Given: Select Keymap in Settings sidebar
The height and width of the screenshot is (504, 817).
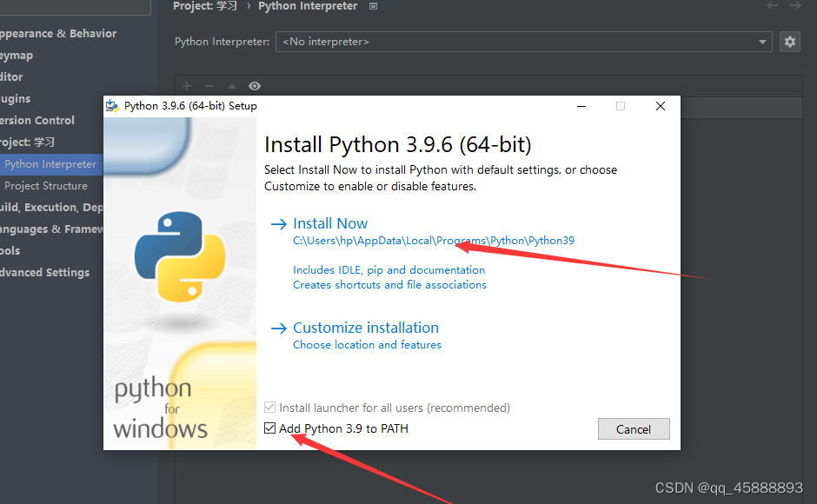Looking at the screenshot, I should coord(17,56).
